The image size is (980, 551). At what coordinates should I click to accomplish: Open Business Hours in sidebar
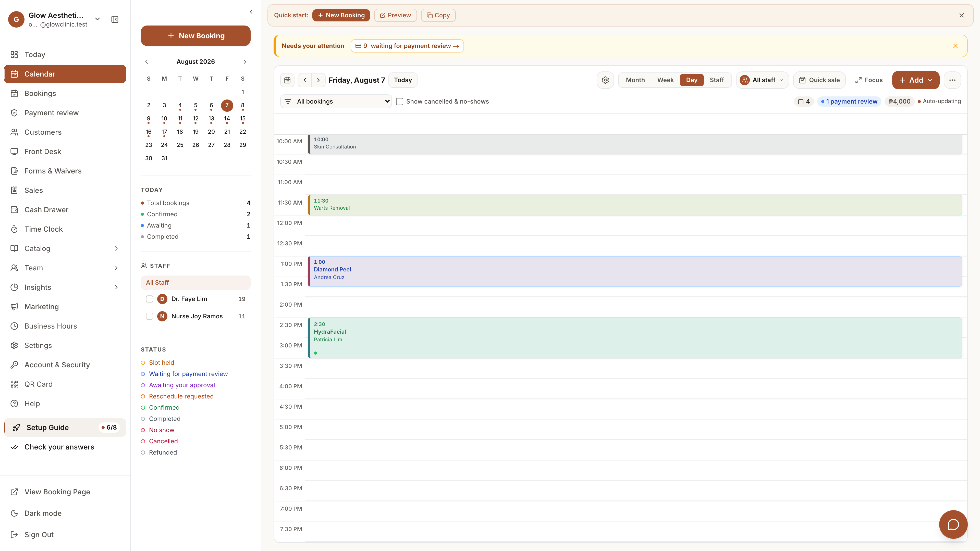[x=65, y=326]
